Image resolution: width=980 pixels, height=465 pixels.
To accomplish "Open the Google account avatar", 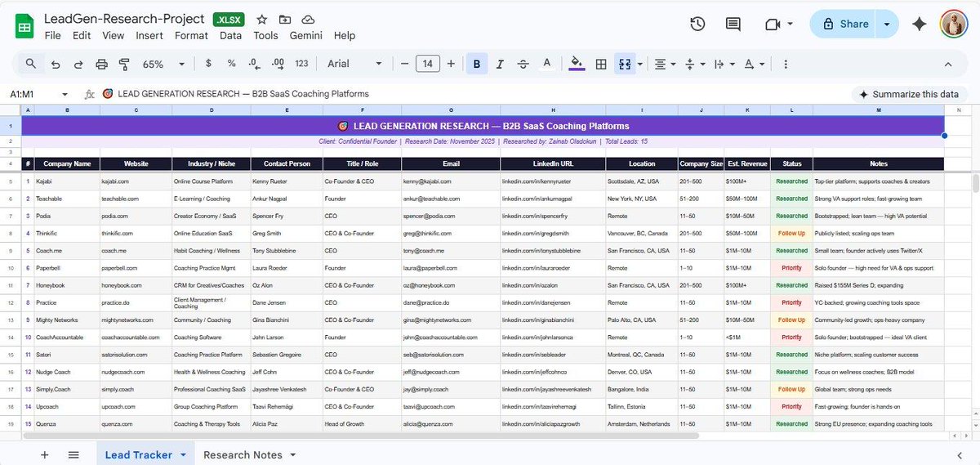I will click(x=954, y=24).
